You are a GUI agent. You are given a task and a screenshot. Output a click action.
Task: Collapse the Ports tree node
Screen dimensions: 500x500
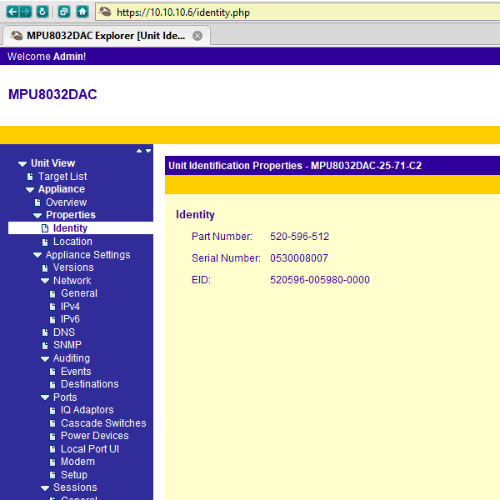[45, 398]
